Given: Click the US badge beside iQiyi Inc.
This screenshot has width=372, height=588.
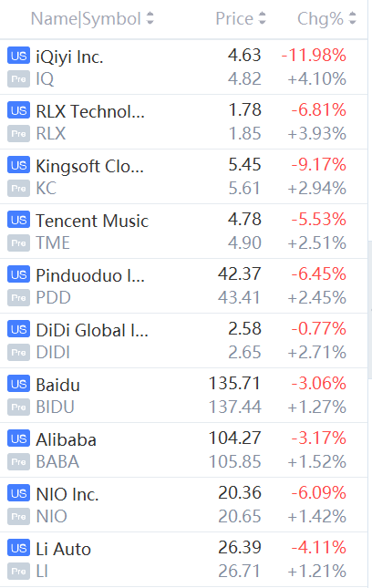Looking at the screenshot, I should tap(18, 56).
